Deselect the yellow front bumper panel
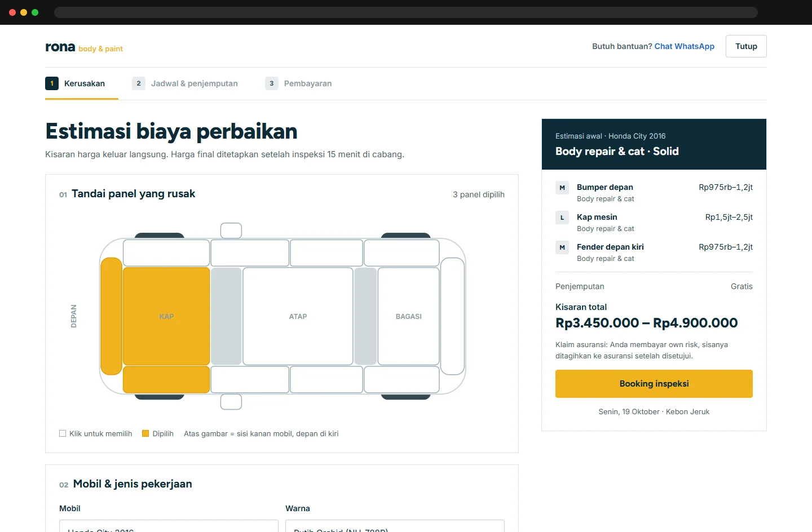This screenshot has height=532, width=812. point(112,316)
